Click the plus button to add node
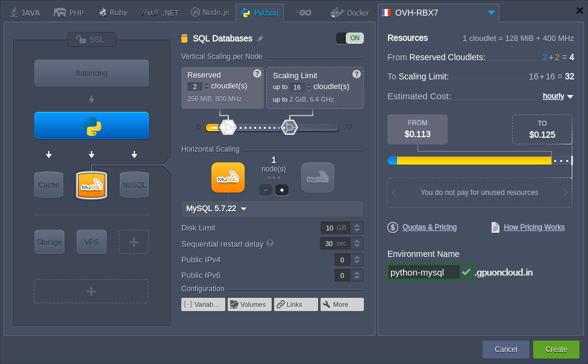The height and width of the screenshot is (364, 588). (282, 190)
